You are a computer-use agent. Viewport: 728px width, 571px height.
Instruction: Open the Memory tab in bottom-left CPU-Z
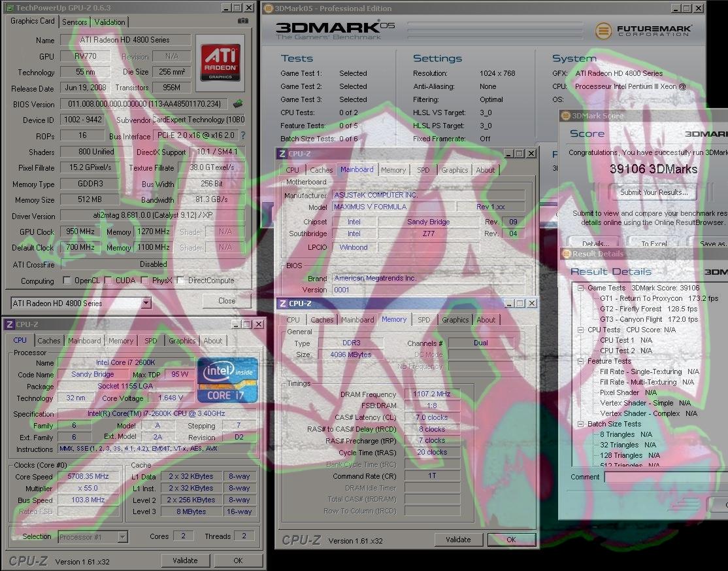[x=121, y=341]
